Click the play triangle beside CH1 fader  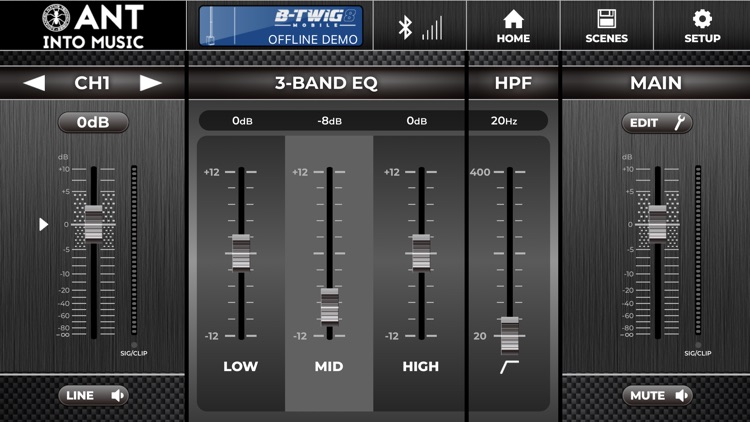pyautogui.click(x=44, y=224)
